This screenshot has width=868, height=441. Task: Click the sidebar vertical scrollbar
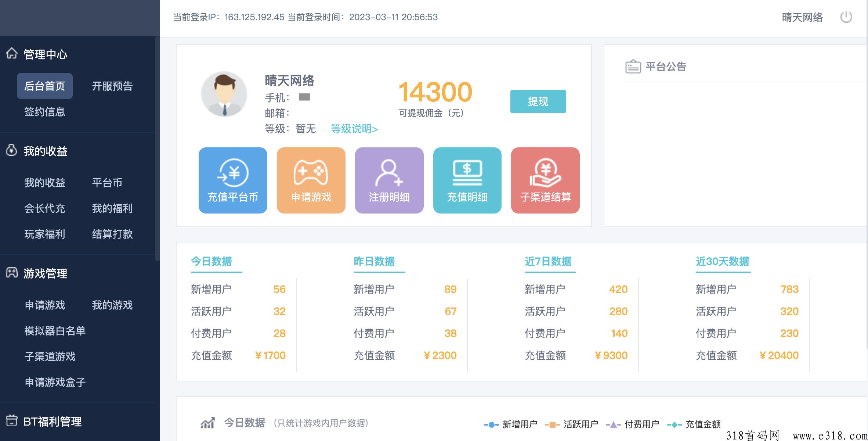pyautogui.click(x=158, y=149)
